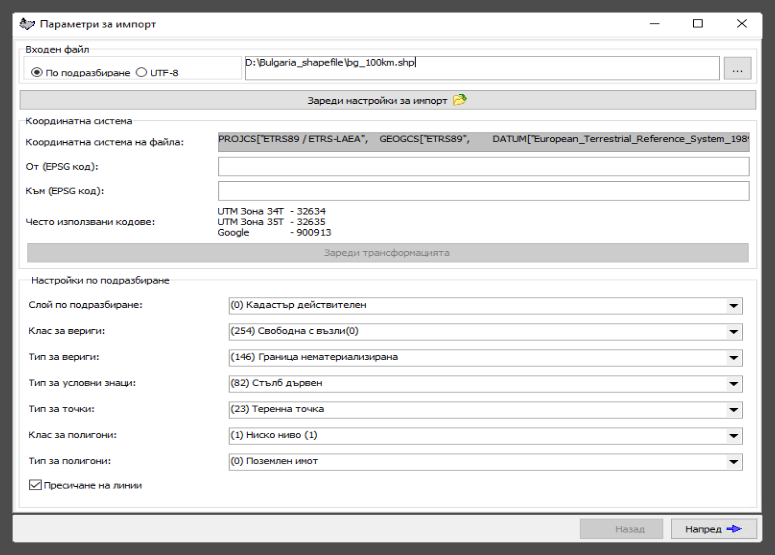This screenshot has width=775, height=555.
Task: Click the browse file ellipsis button
Action: (736, 70)
